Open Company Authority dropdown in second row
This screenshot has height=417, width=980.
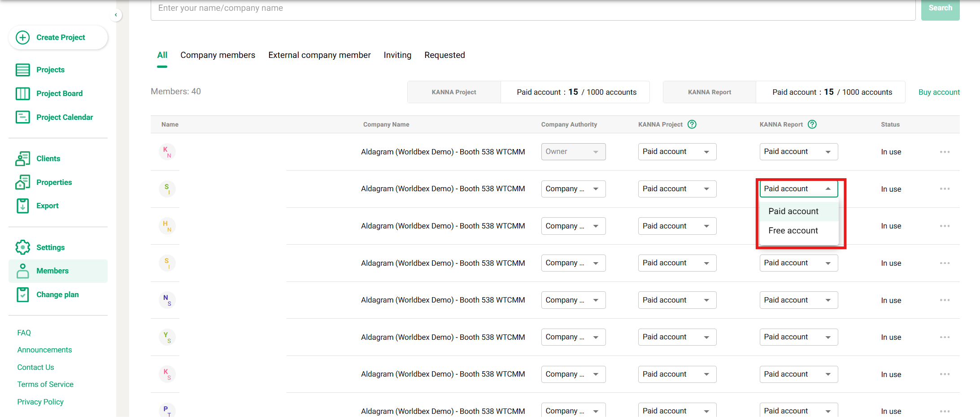pyautogui.click(x=573, y=189)
